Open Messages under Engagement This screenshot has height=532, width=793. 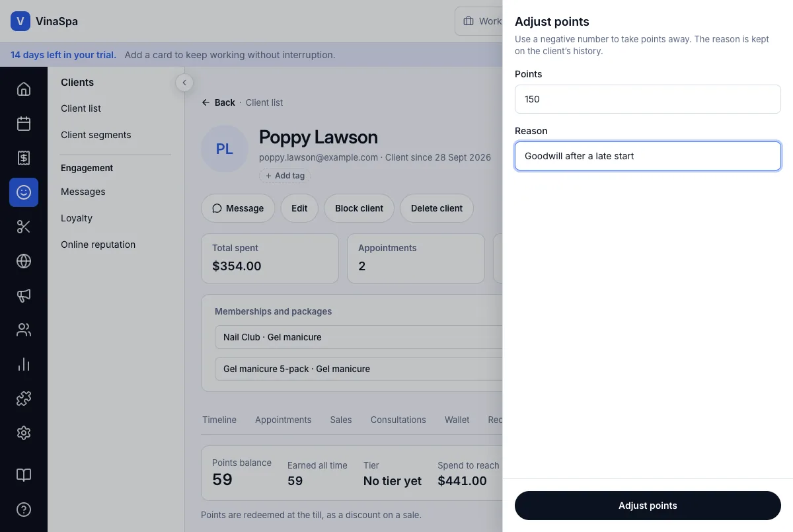coord(83,192)
